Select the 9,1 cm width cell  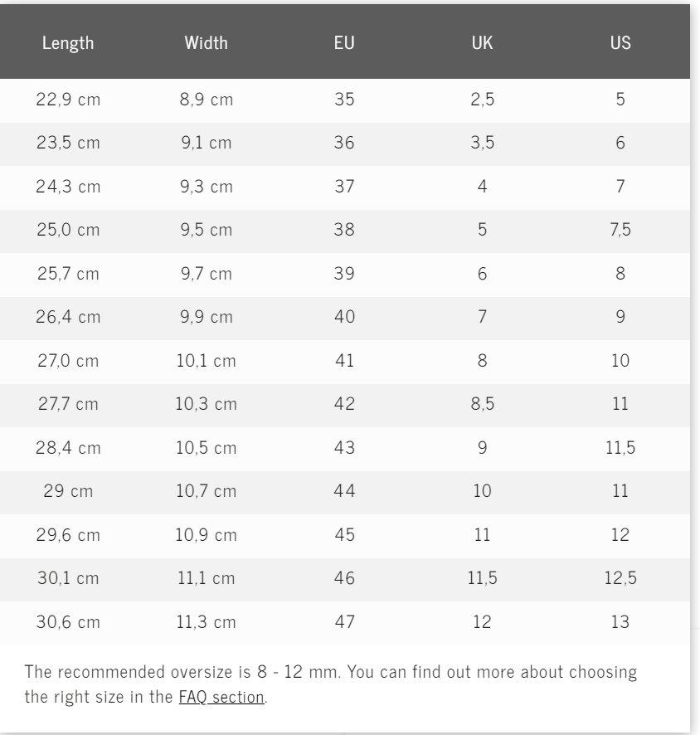click(206, 143)
